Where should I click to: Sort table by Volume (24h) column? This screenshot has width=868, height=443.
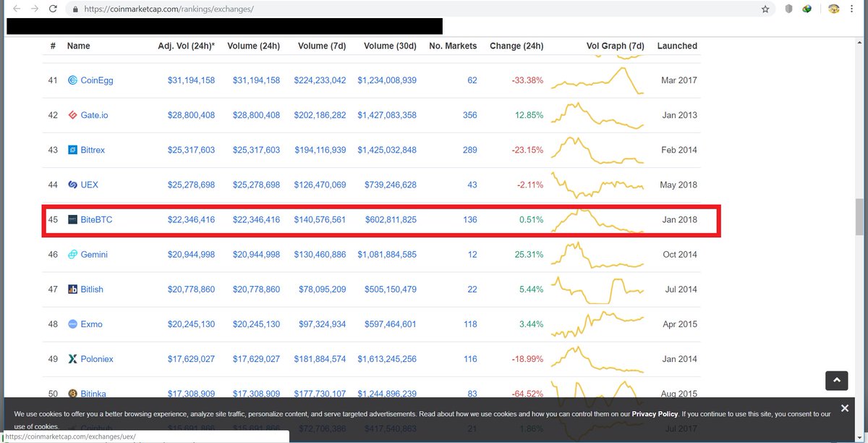tap(254, 46)
